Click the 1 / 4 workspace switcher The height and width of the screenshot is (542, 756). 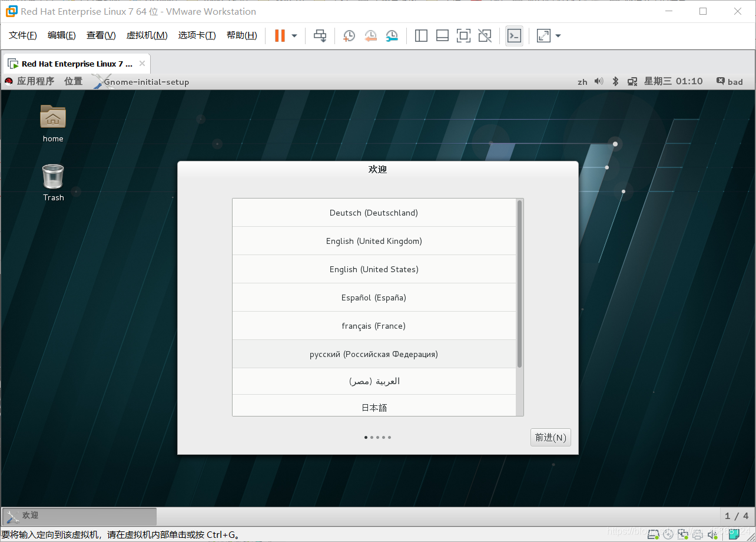point(737,516)
